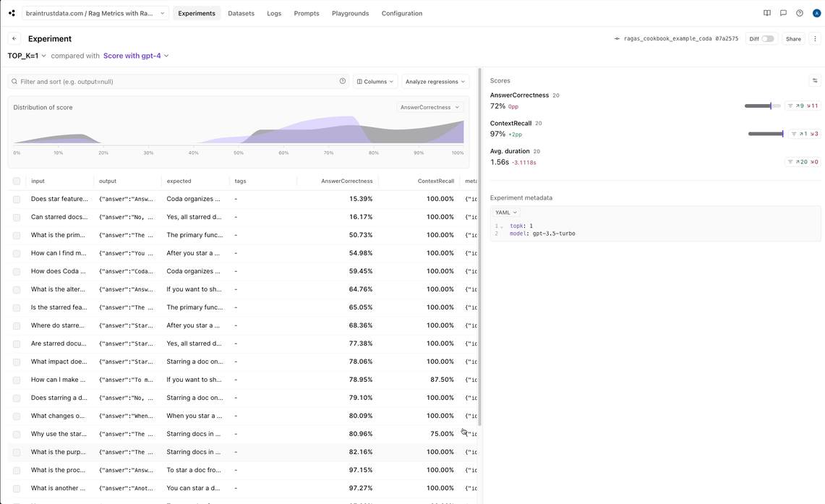Check the row with 15.39% AnswerCorrectness

coord(17,199)
